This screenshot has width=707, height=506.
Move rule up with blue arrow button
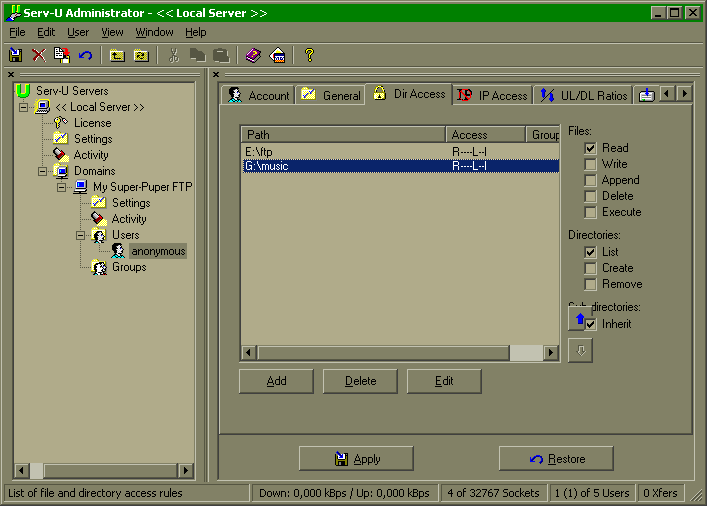coord(579,318)
